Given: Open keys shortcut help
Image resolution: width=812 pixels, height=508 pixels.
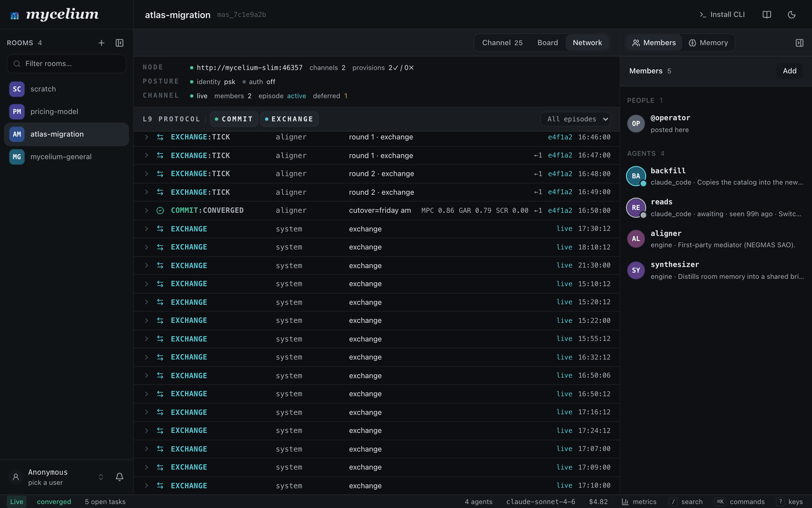Looking at the screenshot, I should tap(789, 502).
